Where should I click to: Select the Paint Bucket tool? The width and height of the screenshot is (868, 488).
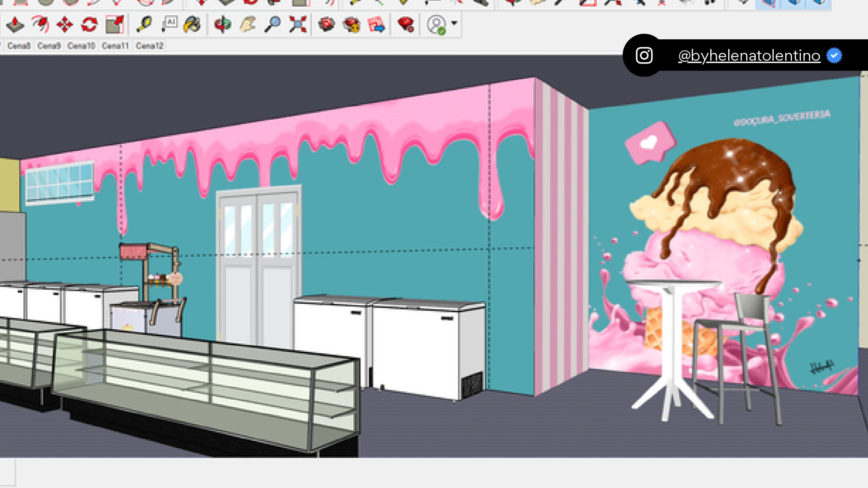click(192, 24)
